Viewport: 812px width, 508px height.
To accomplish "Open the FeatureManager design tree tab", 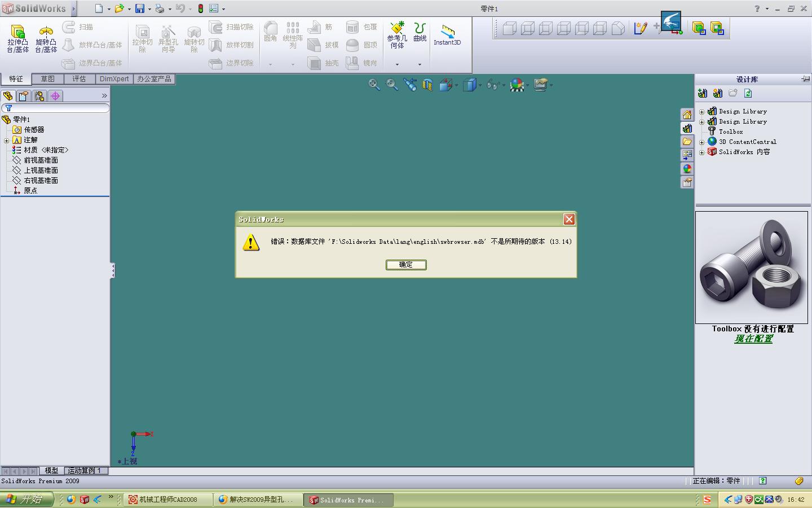I will [8, 96].
